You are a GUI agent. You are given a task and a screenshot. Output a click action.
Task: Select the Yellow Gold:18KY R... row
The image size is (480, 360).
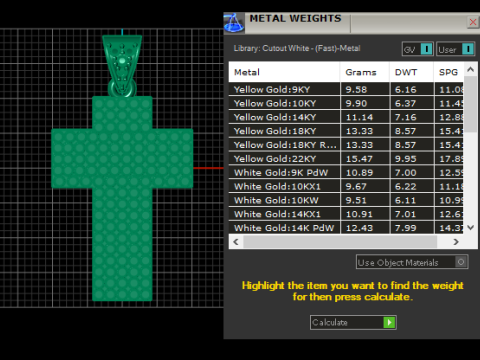(346, 145)
